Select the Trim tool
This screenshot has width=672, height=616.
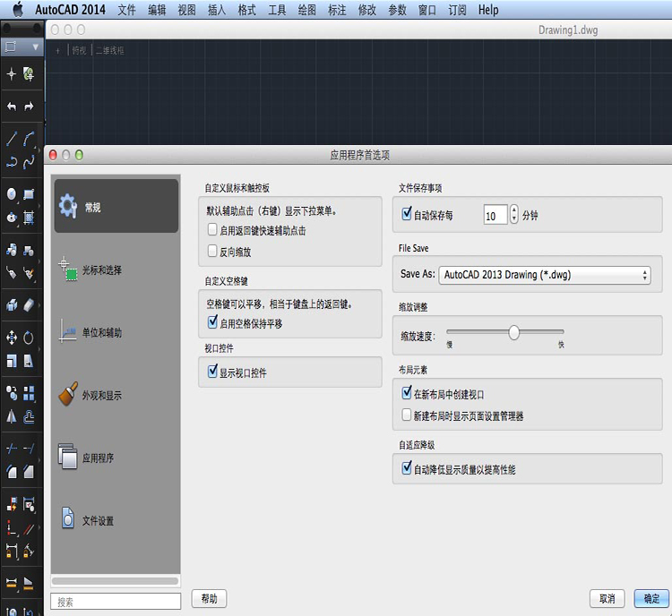[x=12, y=449]
